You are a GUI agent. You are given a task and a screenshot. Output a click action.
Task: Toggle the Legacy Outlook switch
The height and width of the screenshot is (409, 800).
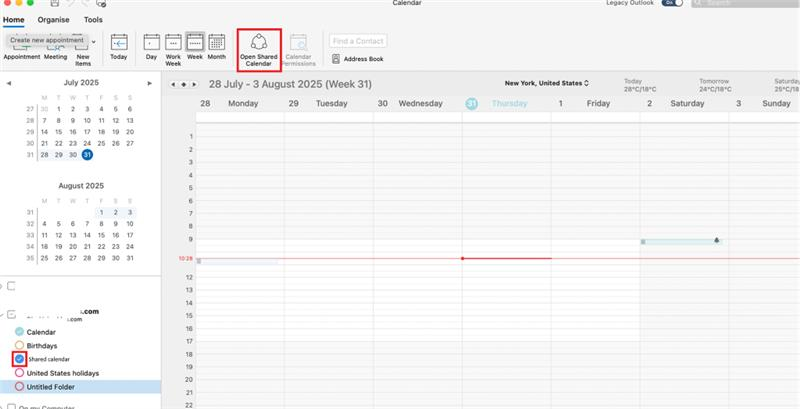[672, 3]
